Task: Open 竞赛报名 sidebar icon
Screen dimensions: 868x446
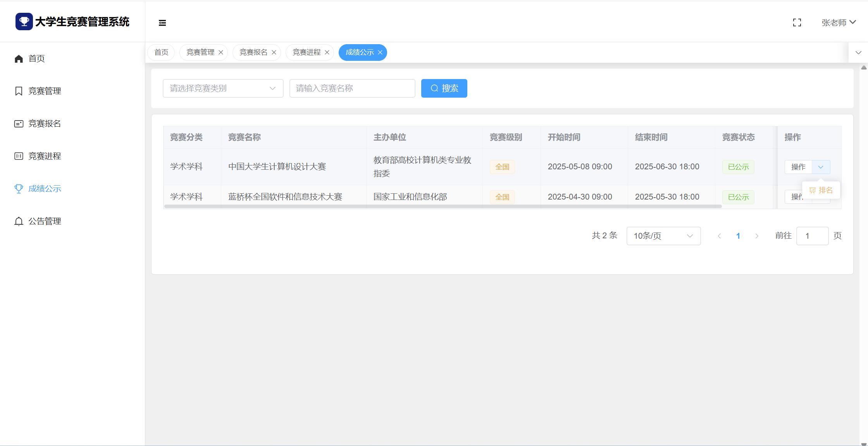Action: coord(19,124)
